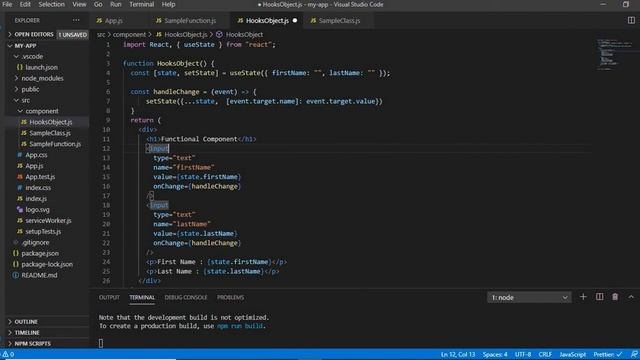
Task: Collapse the component folder
Action: pyautogui.click(x=42, y=111)
